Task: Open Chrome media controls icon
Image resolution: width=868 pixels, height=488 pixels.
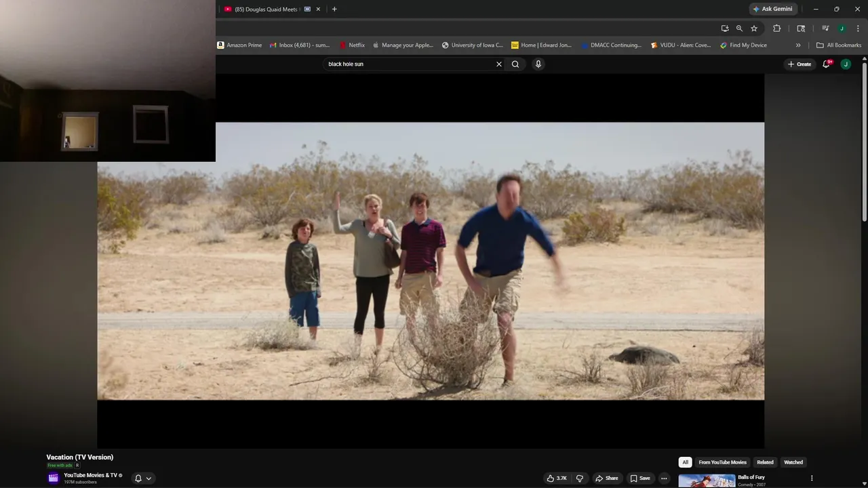Action: (825, 28)
